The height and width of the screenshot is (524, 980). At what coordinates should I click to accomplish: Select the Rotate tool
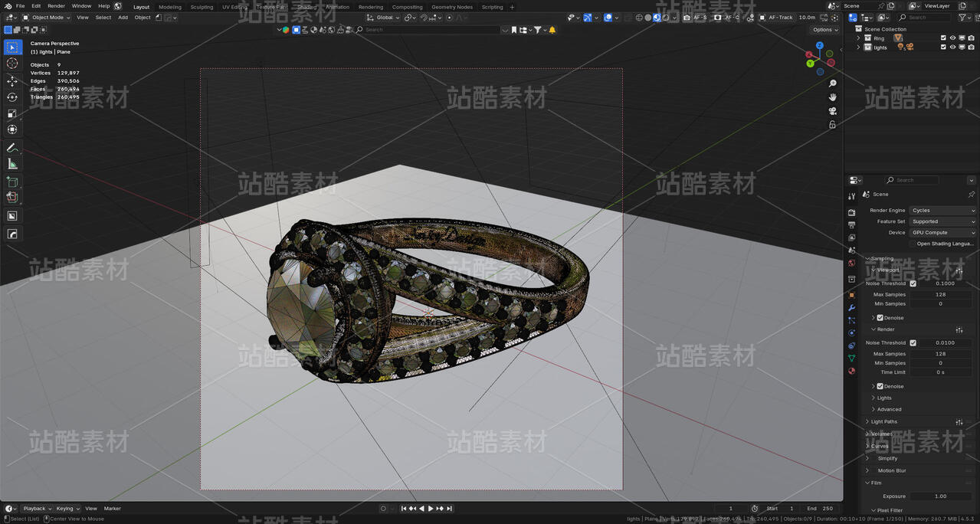12,97
